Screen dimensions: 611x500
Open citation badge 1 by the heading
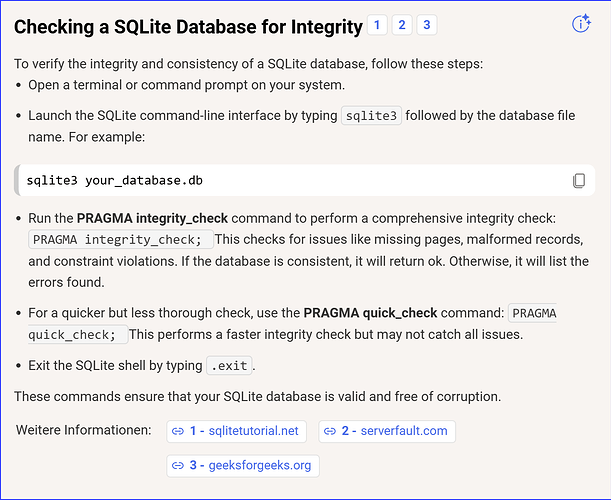tap(378, 25)
